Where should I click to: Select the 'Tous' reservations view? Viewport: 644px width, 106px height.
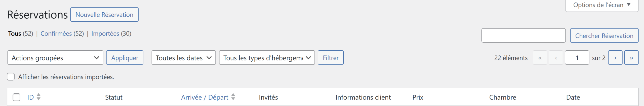click(15, 33)
